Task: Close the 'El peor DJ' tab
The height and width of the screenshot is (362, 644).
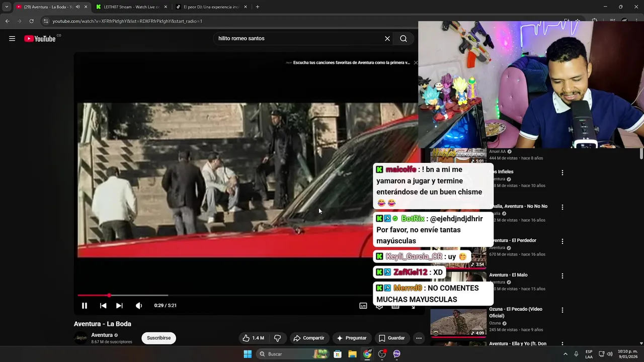Action: coord(246,7)
